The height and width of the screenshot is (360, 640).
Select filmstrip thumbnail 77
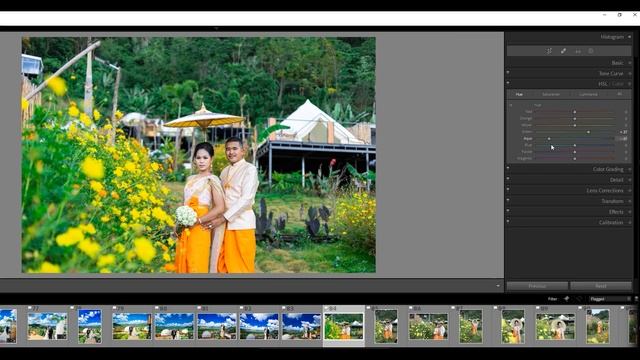coord(47,326)
